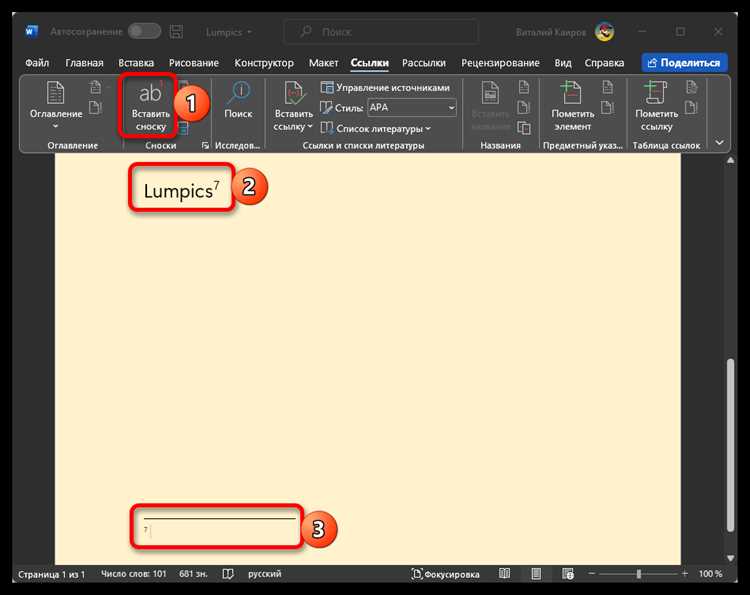Enable Фокусировка focus mode

point(445,574)
